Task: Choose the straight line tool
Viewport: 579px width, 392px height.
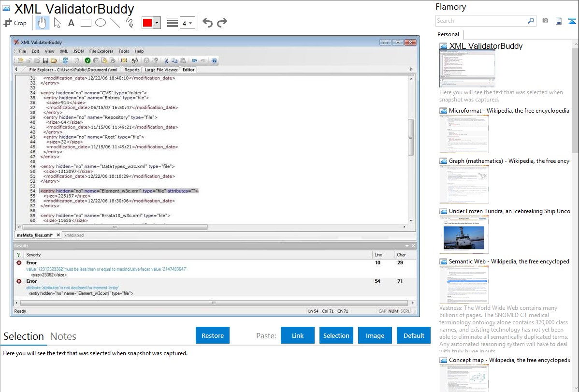Action: click(x=115, y=23)
